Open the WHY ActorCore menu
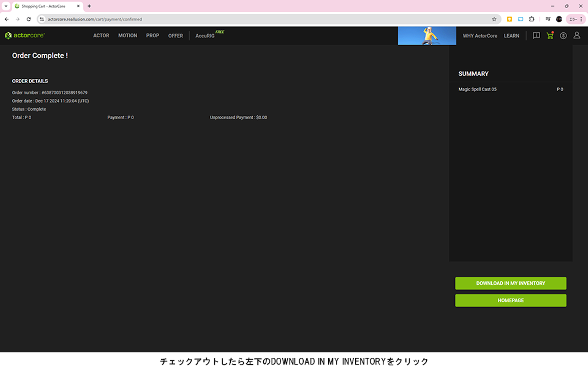Image resolution: width=588 pixels, height=372 pixels. point(480,36)
